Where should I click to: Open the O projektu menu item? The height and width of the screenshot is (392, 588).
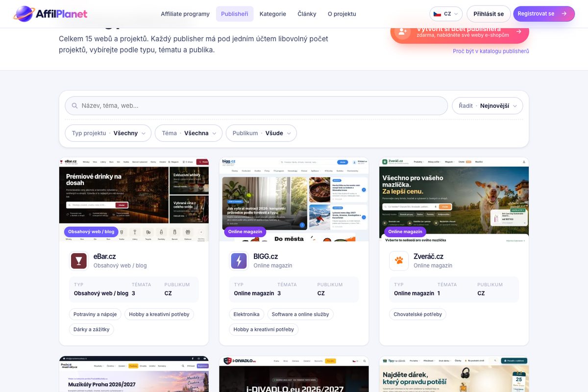tap(342, 14)
